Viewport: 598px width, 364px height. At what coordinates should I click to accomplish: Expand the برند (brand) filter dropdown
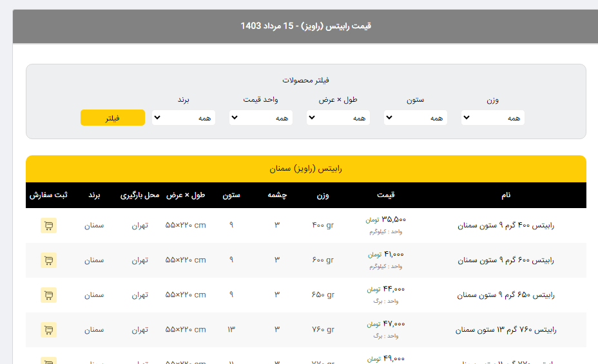pos(183,118)
